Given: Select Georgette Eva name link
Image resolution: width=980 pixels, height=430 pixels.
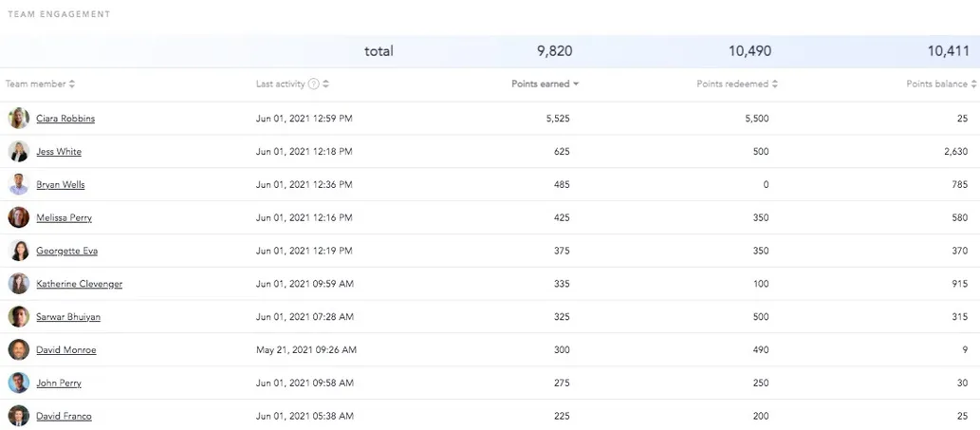Looking at the screenshot, I should pyautogui.click(x=66, y=252).
